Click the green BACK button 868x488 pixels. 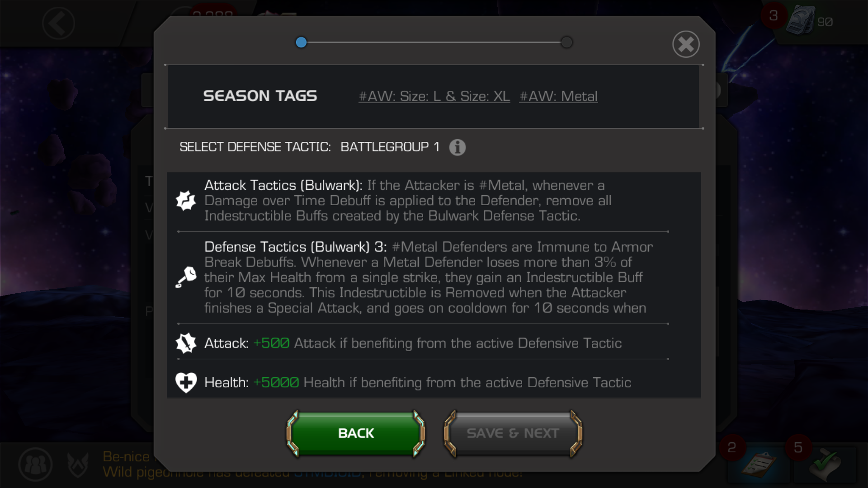tap(356, 433)
